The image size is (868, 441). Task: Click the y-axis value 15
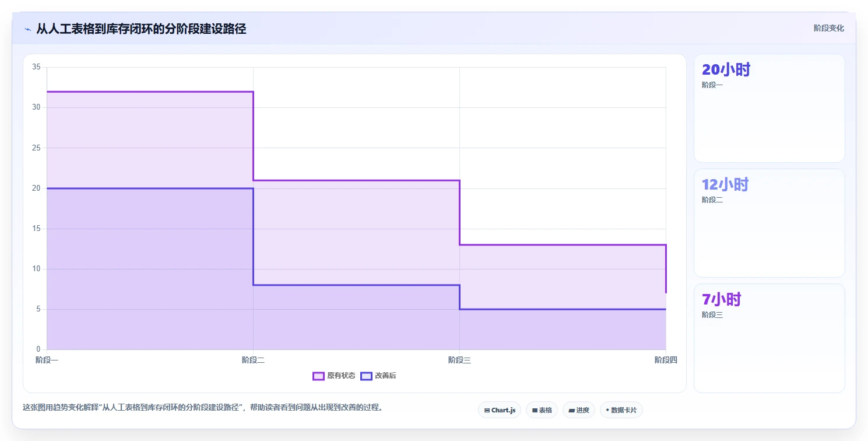click(x=36, y=229)
